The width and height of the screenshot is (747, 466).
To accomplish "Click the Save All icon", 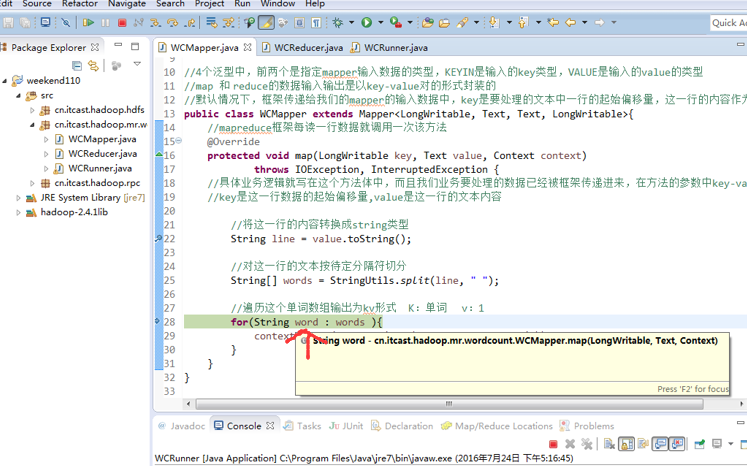I will tap(25, 22).
